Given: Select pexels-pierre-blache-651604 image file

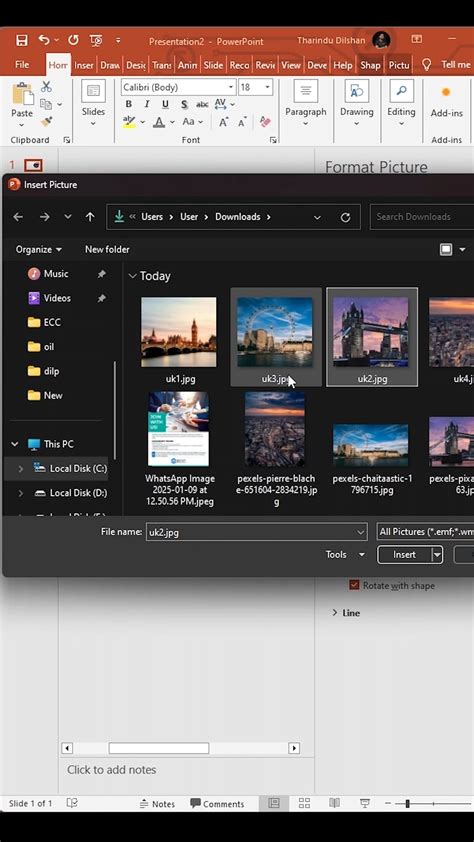Looking at the screenshot, I should [275, 449].
